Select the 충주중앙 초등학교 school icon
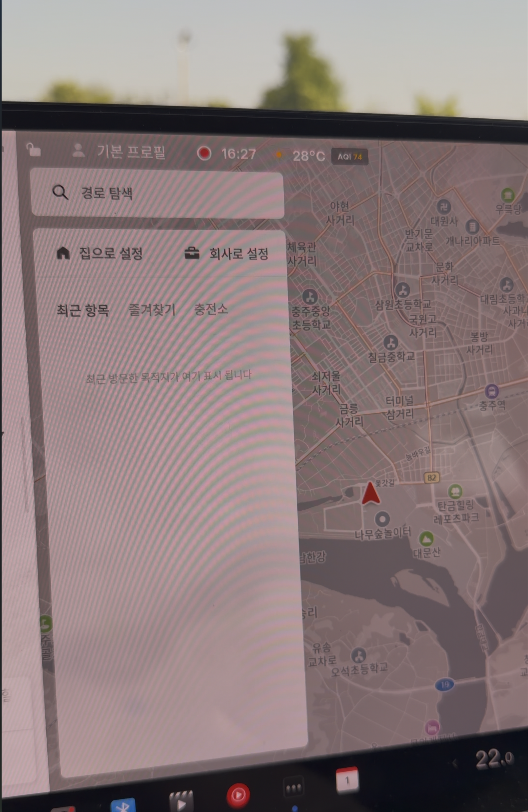528x812 pixels. click(310, 297)
